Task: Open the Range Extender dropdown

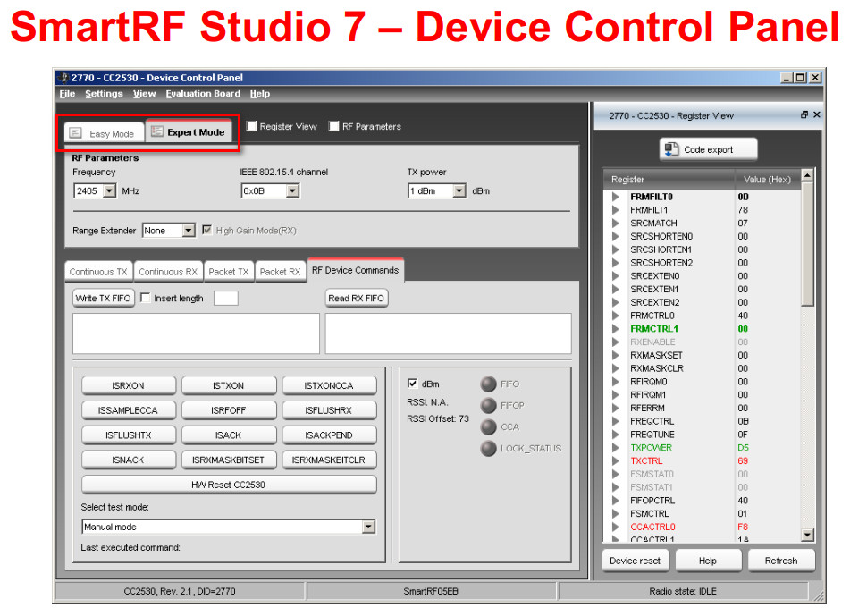Action: [x=187, y=231]
